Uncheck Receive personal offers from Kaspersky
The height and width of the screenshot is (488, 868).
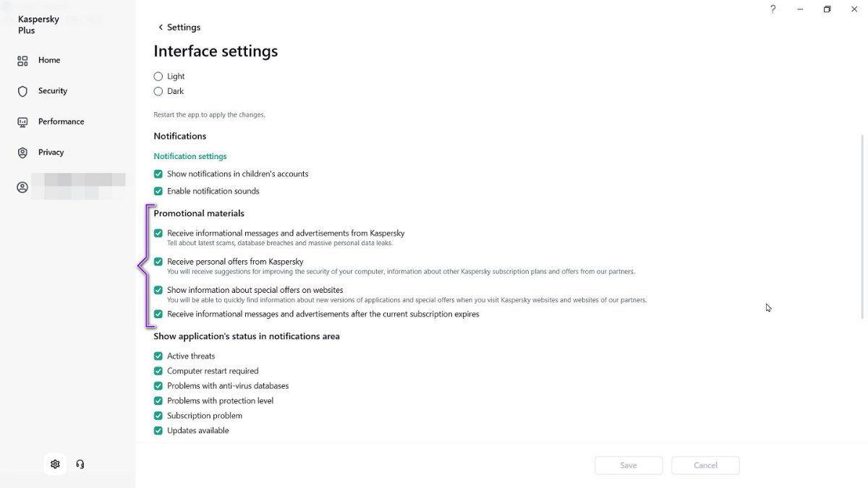click(158, 262)
